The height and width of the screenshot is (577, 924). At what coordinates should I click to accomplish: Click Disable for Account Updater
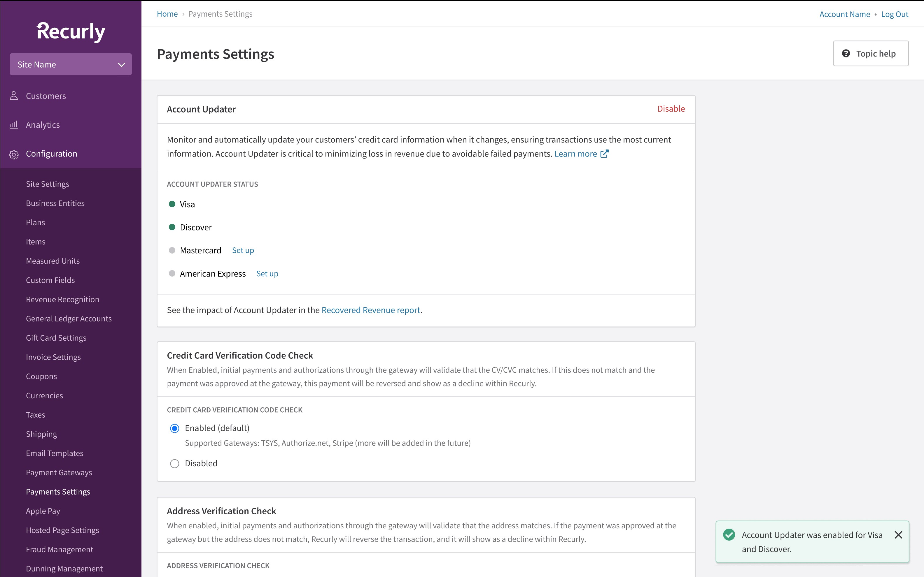tap(671, 109)
